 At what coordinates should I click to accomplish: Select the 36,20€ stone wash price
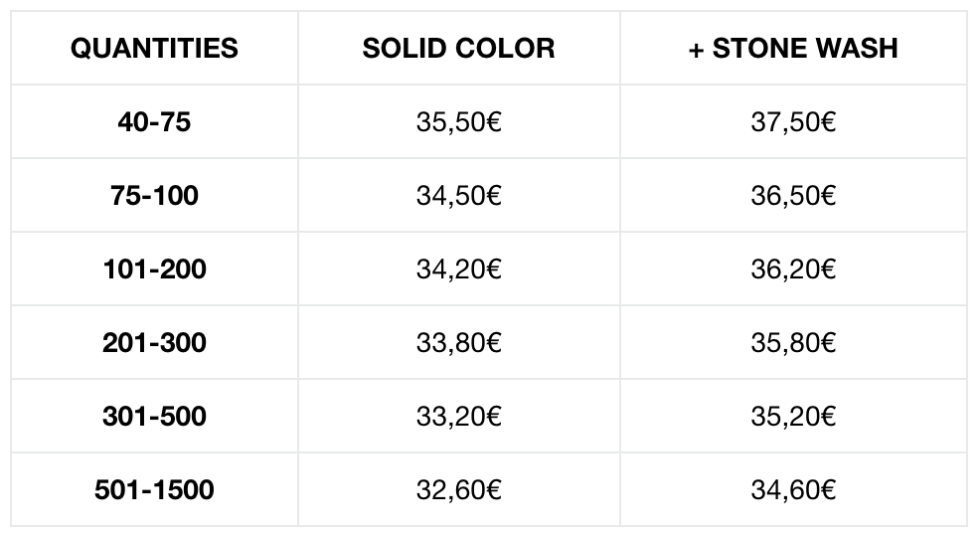point(793,269)
